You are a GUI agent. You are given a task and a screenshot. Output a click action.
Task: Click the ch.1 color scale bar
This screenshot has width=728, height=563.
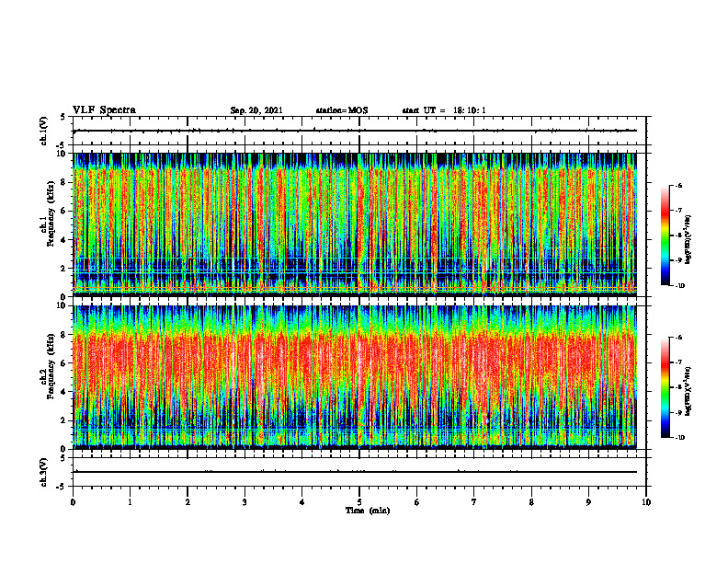point(665,236)
